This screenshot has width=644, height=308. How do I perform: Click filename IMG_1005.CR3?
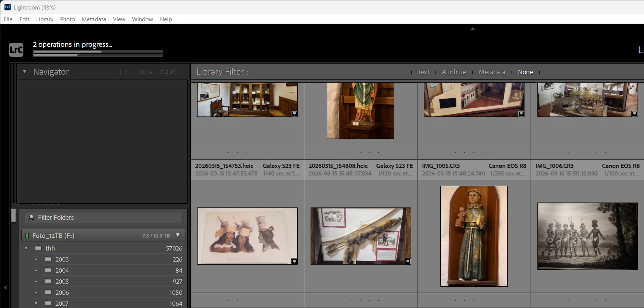(441, 166)
